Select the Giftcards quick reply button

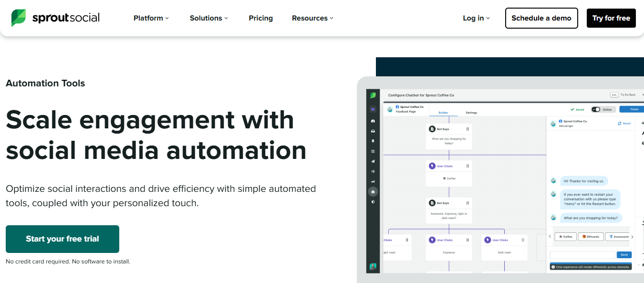tap(591, 237)
